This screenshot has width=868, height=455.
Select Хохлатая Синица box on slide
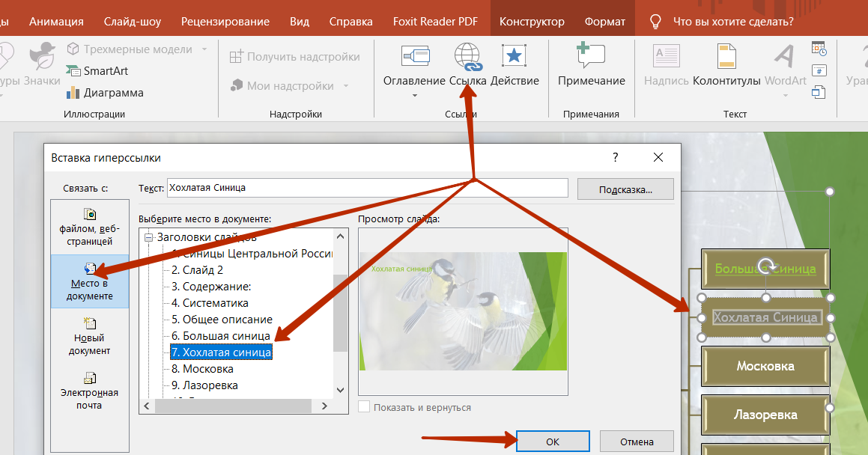(765, 317)
